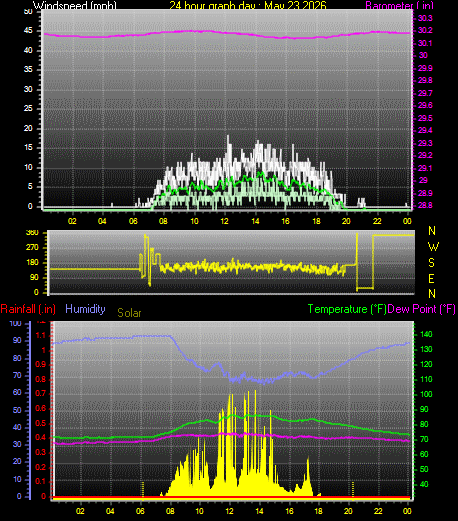Image resolution: width=458 pixels, height=521 pixels.
Task: Click "0.2" on the red rainfall axis
Action: pos(41,467)
